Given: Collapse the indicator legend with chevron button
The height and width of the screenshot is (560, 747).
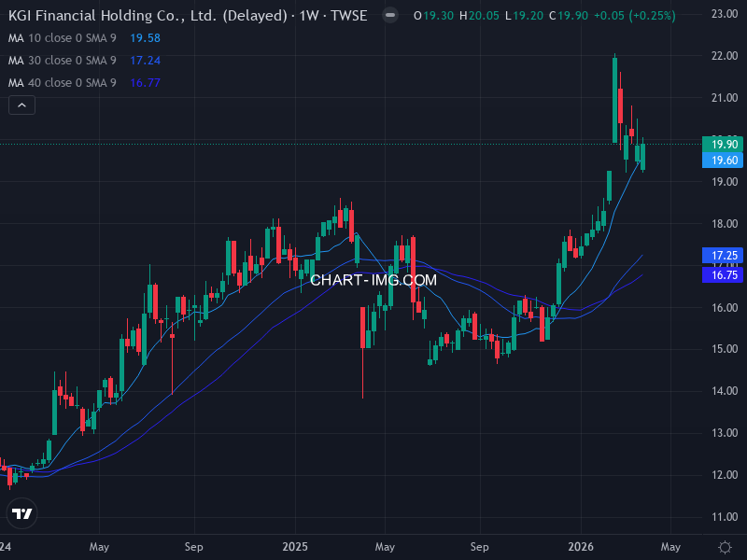Looking at the screenshot, I should 21,105.
